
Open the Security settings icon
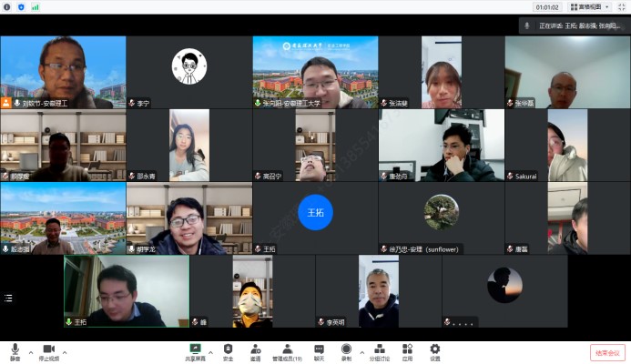click(228, 350)
